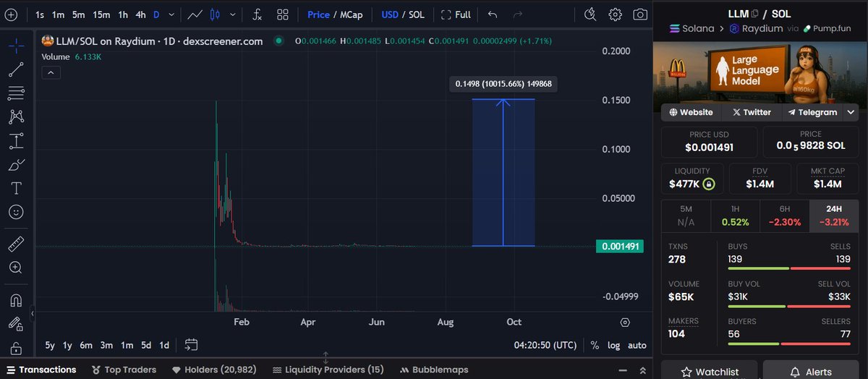Switch chart to MCap view
This screenshot has height=379, width=868.
(352, 14)
